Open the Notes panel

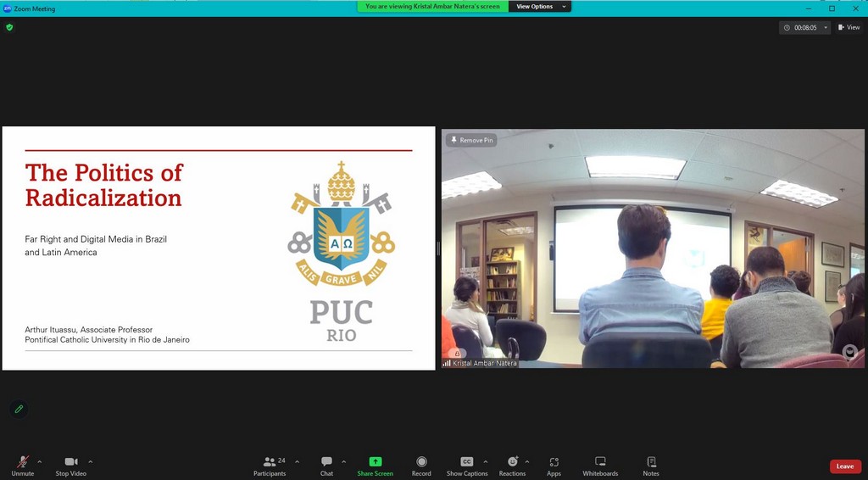point(651,465)
